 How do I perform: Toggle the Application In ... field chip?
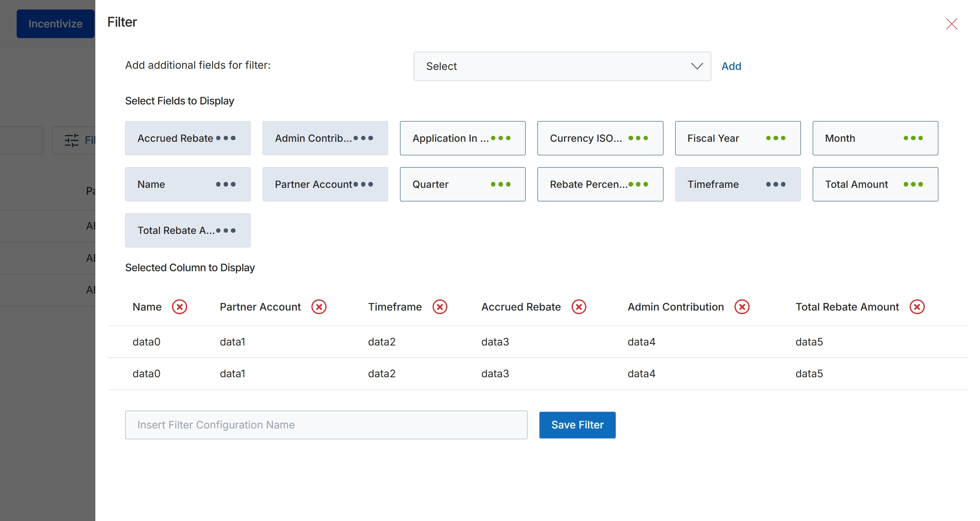[463, 138]
